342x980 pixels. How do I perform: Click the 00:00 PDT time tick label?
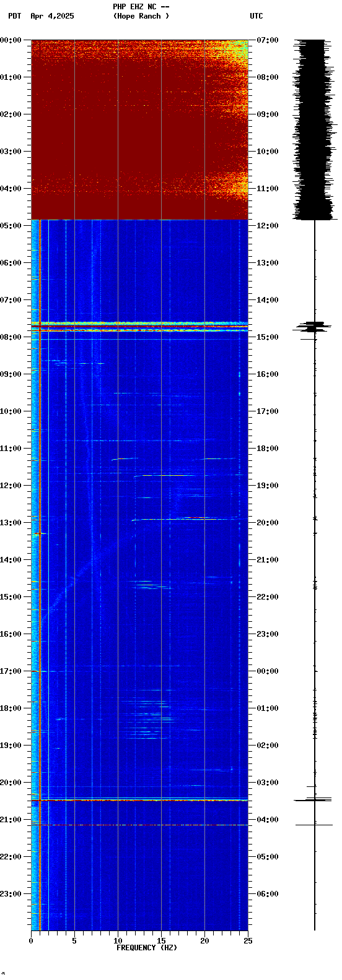pos(11,40)
